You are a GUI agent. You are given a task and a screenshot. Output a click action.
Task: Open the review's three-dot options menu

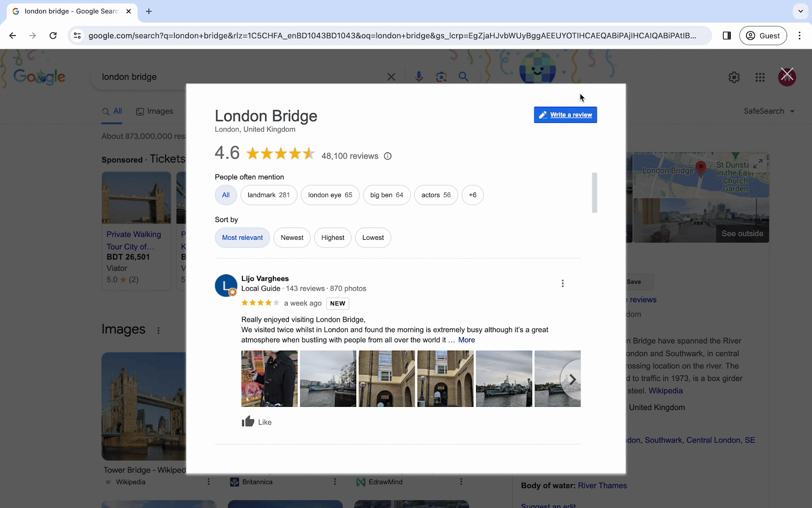(562, 283)
